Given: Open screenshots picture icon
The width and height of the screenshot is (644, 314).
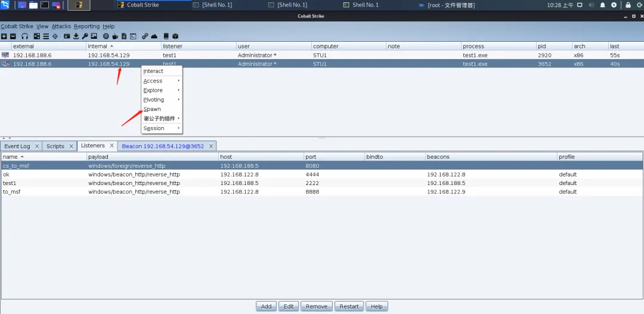Looking at the screenshot, I should click(x=94, y=36).
